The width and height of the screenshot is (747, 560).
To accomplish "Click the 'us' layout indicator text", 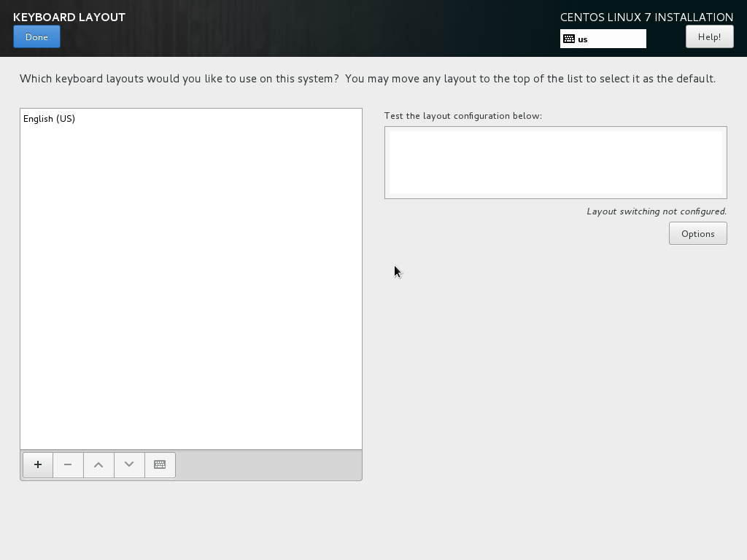I will pos(583,39).
